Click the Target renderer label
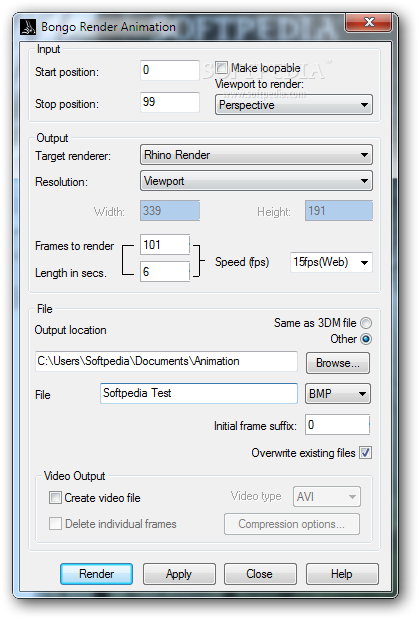Viewport: 419px width, 619px height. click(73, 156)
